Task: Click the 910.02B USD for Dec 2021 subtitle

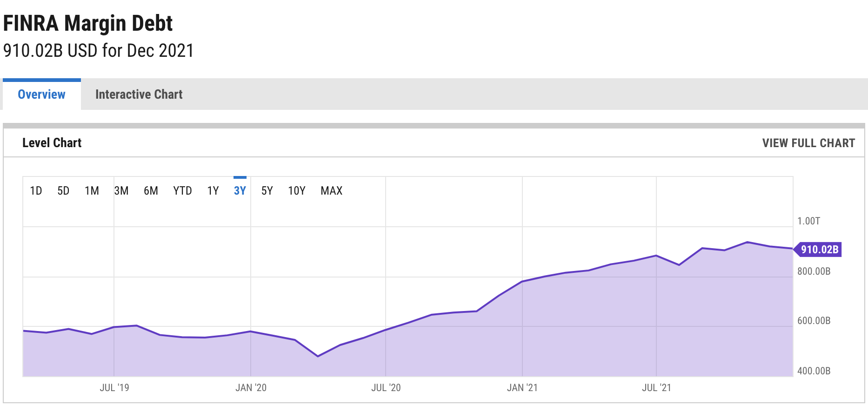Action: pos(99,50)
